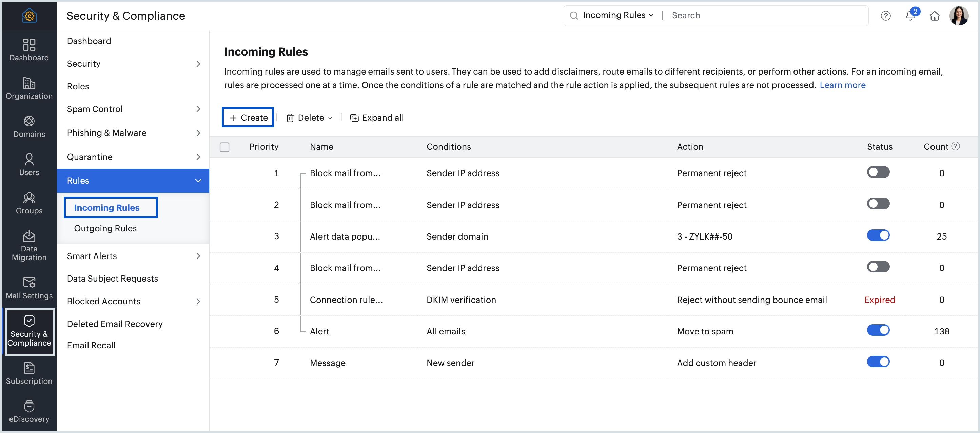Open Deleted Email Recovery menu item
This screenshot has height=433, width=980.
pos(115,324)
